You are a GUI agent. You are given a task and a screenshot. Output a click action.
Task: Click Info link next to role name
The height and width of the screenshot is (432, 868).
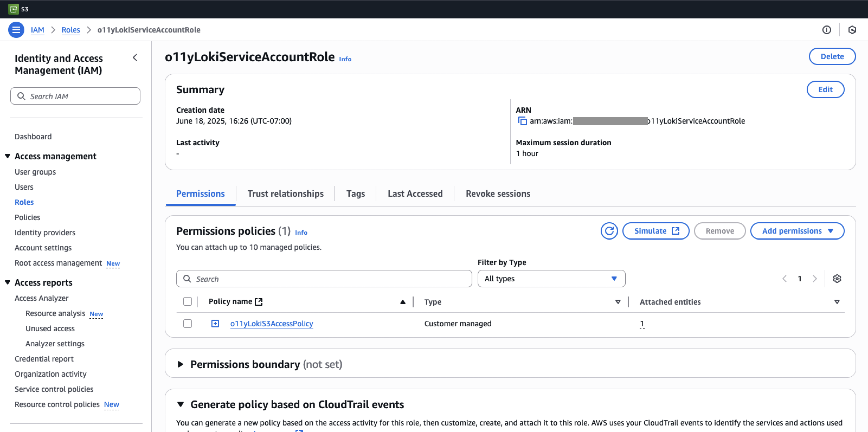click(x=345, y=59)
